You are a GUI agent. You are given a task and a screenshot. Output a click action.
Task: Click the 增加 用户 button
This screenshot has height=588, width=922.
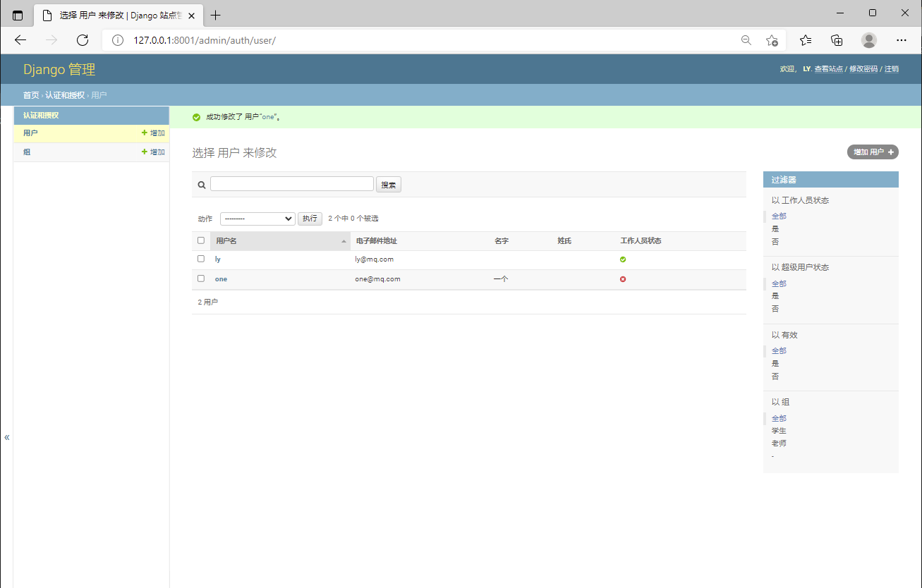(873, 152)
